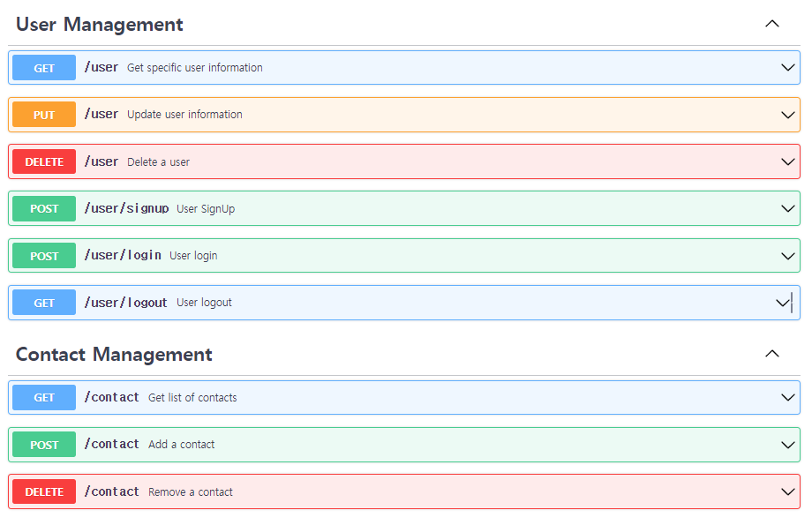This screenshot has width=812, height=525.
Task: Select 'User login' description
Action: 193,256
